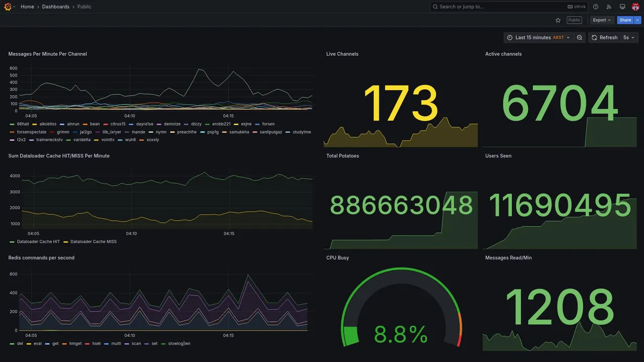Open the news feed RSS icon
The height and width of the screenshot is (362, 644).
click(609, 7)
